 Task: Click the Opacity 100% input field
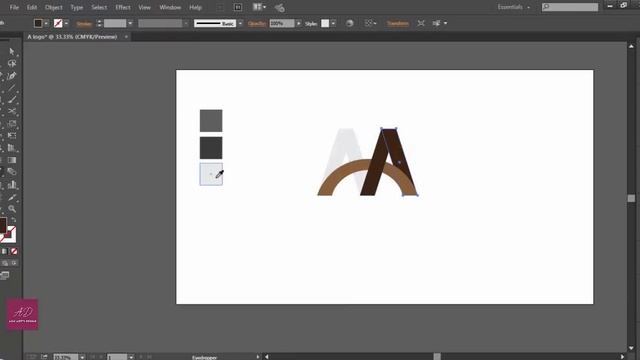coord(282,24)
